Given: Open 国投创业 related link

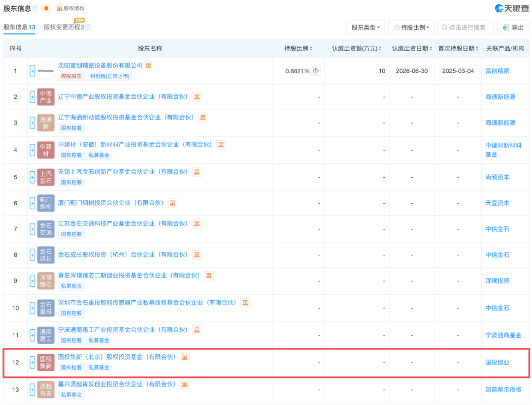Looking at the screenshot, I should [x=497, y=362].
